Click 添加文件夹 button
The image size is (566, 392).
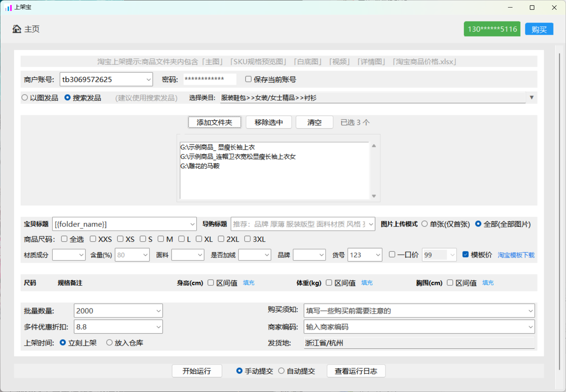pyautogui.click(x=214, y=122)
